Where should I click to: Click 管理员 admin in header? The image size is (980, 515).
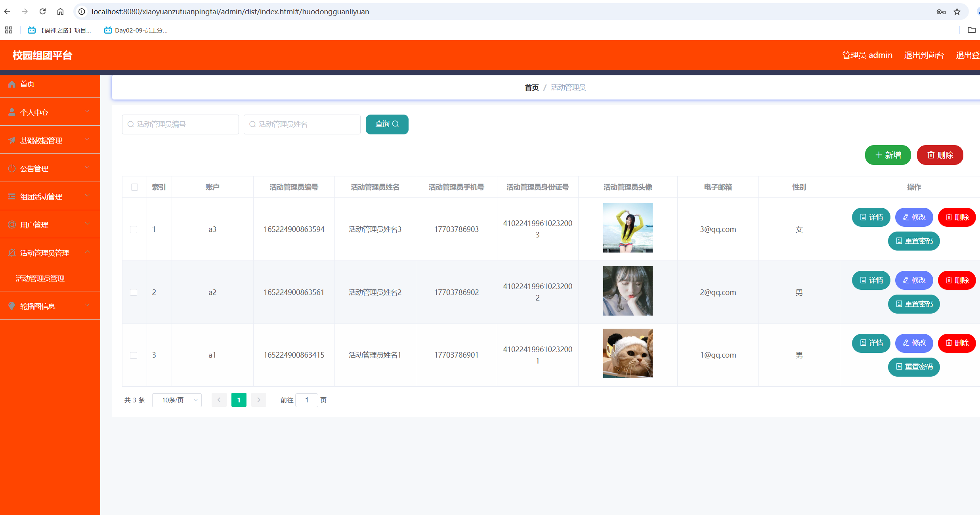867,55
